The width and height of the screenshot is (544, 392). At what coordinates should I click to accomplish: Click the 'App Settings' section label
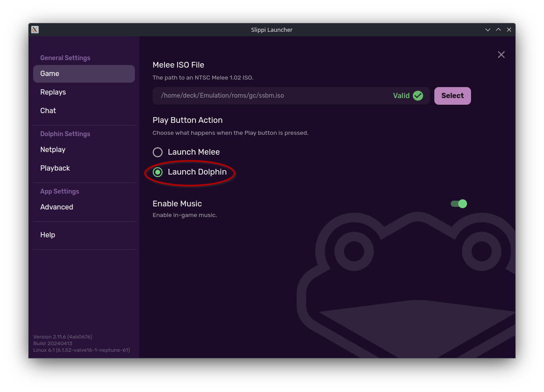(60, 191)
